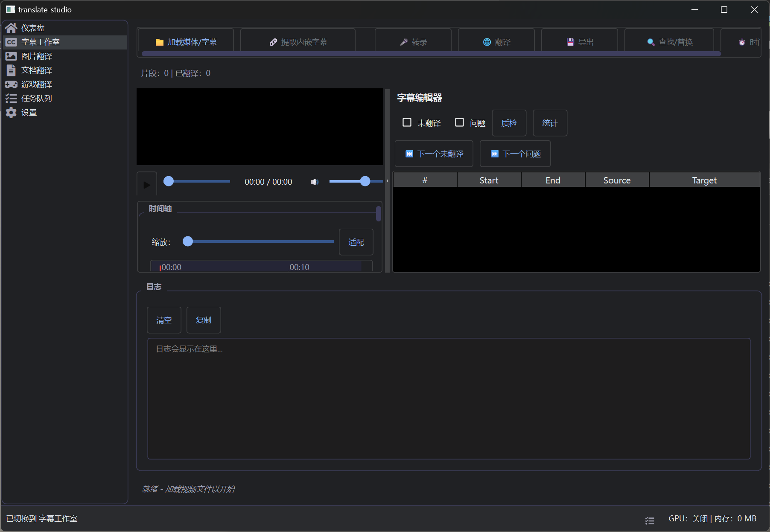Click the 缩放 zoom slider handle
Screen dimensions: 770x532
coord(188,242)
